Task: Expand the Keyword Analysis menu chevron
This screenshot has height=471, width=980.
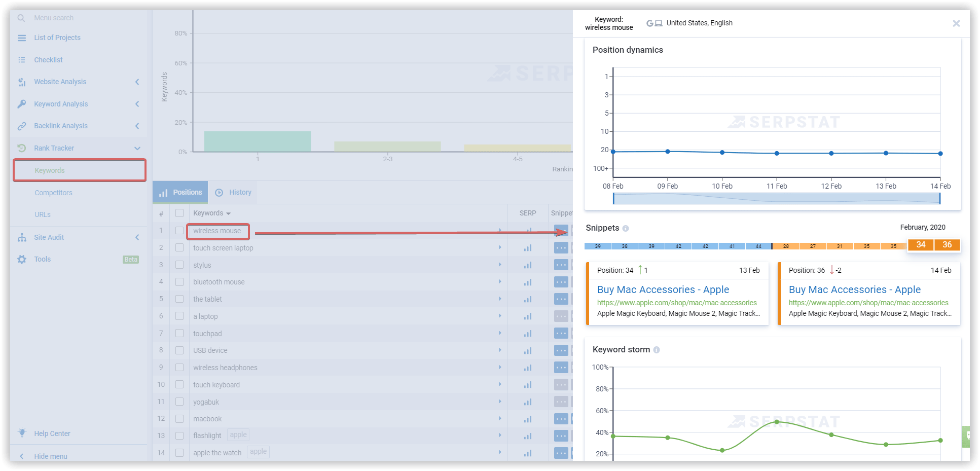Action: pyautogui.click(x=137, y=104)
